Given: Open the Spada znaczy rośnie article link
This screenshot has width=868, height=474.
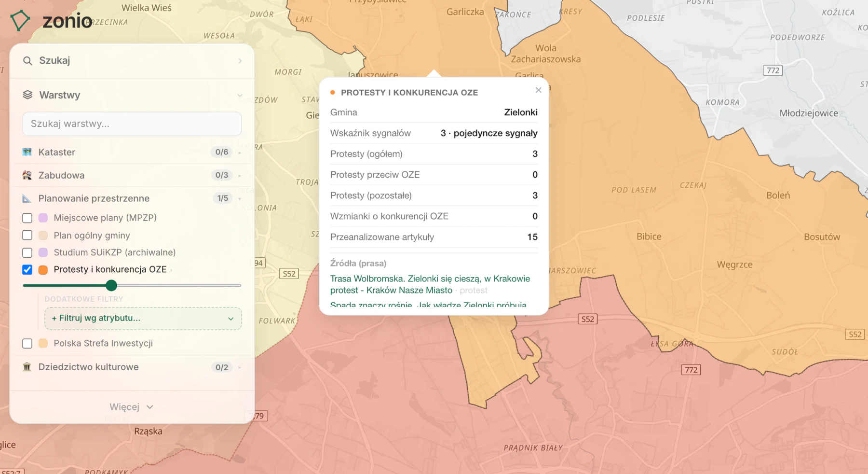Looking at the screenshot, I should [428, 305].
